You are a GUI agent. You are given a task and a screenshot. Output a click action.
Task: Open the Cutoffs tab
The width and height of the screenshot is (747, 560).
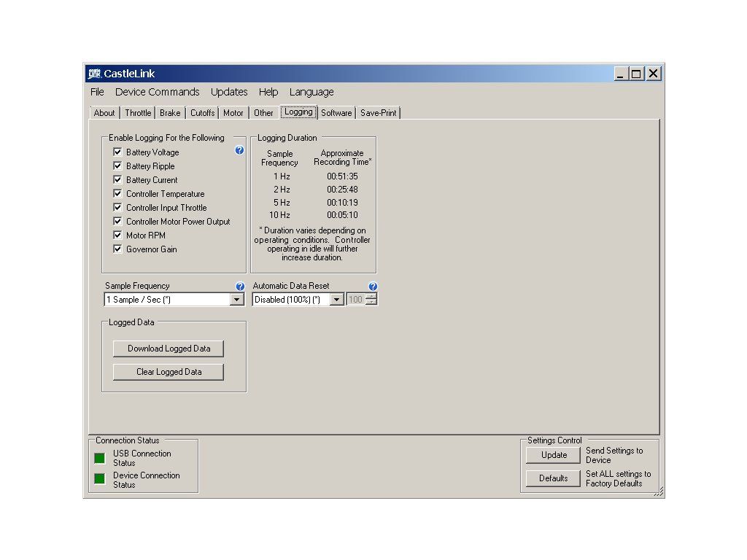coord(202,113)
